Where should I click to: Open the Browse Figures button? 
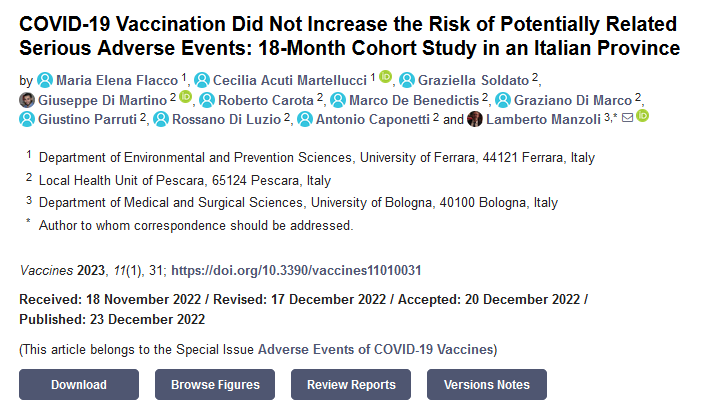click(x=215, y=385)
